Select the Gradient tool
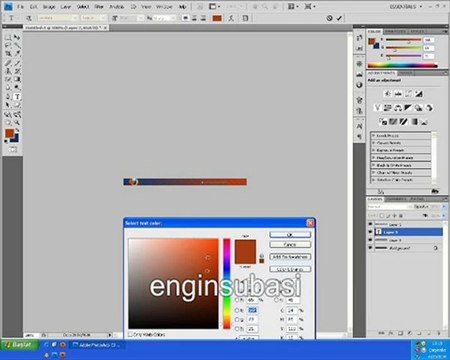The height and width of the screenshot is (360, 450). pyautogui.click(x=17, y=79)
